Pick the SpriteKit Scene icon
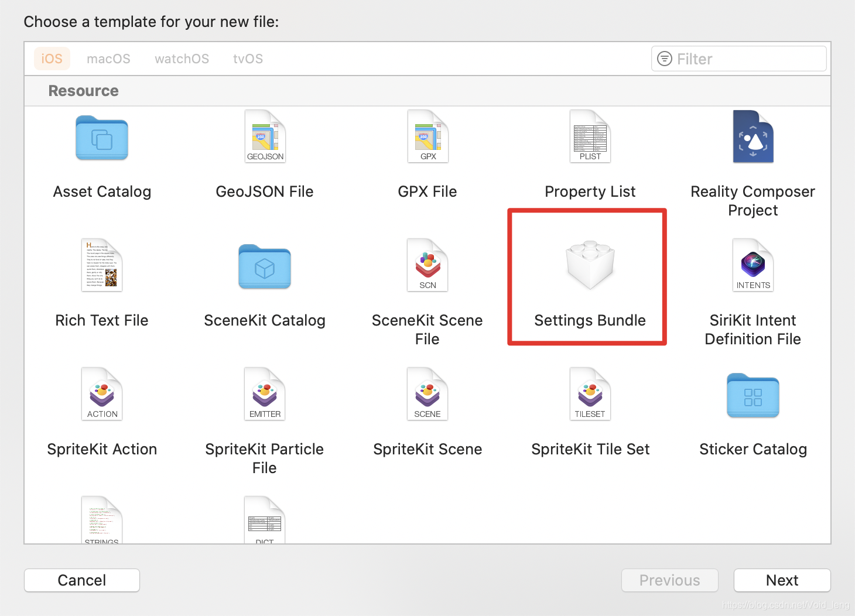Screen dimensions: 855x616 pyautogui.click(x=427, y=394)
